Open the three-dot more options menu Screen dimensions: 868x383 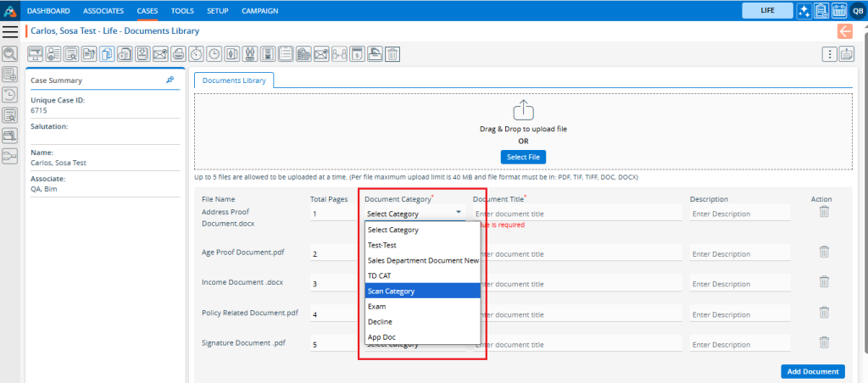point(831,54)
